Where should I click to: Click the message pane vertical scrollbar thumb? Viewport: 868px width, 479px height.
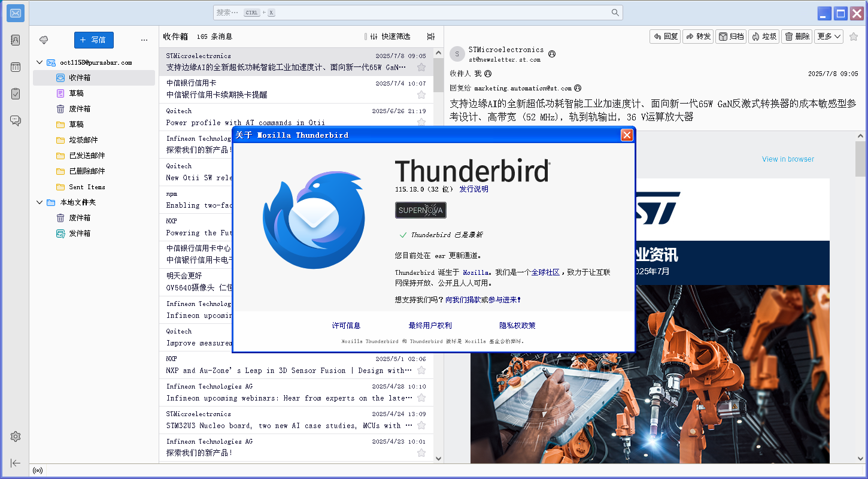pos(860,157)
